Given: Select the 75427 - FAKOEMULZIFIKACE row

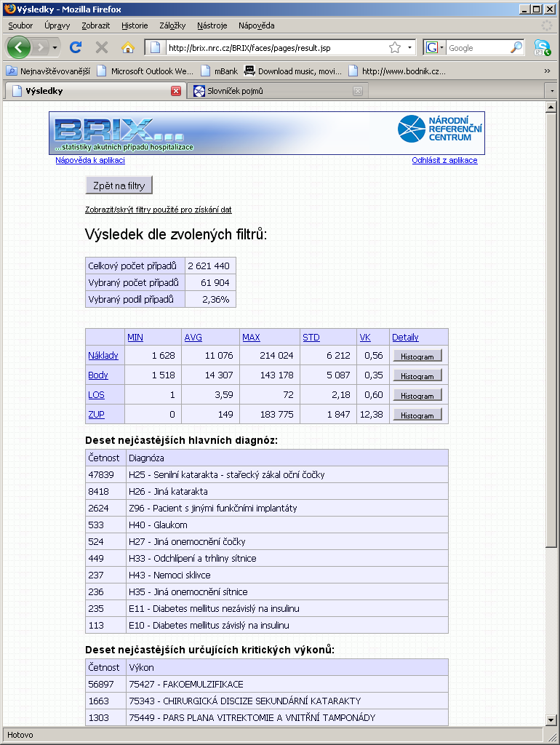Looking at the screenshot, I should (x=267, y=684).
